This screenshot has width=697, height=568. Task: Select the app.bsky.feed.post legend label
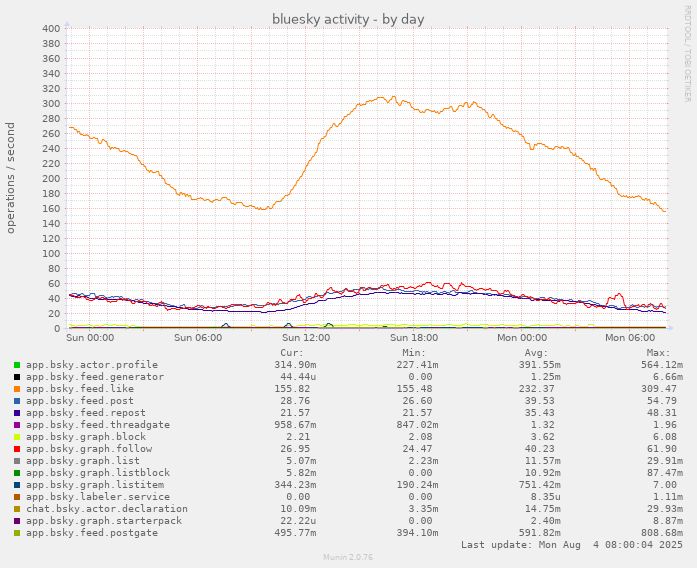coord(80,401)
